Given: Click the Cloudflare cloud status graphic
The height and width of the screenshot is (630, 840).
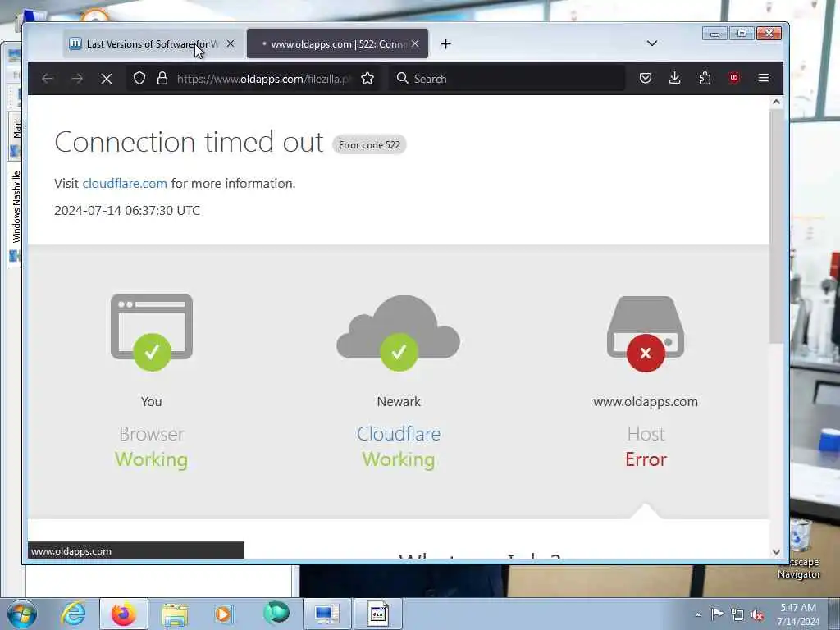Looking at the screenshot, I should click(x=398, y=333).
